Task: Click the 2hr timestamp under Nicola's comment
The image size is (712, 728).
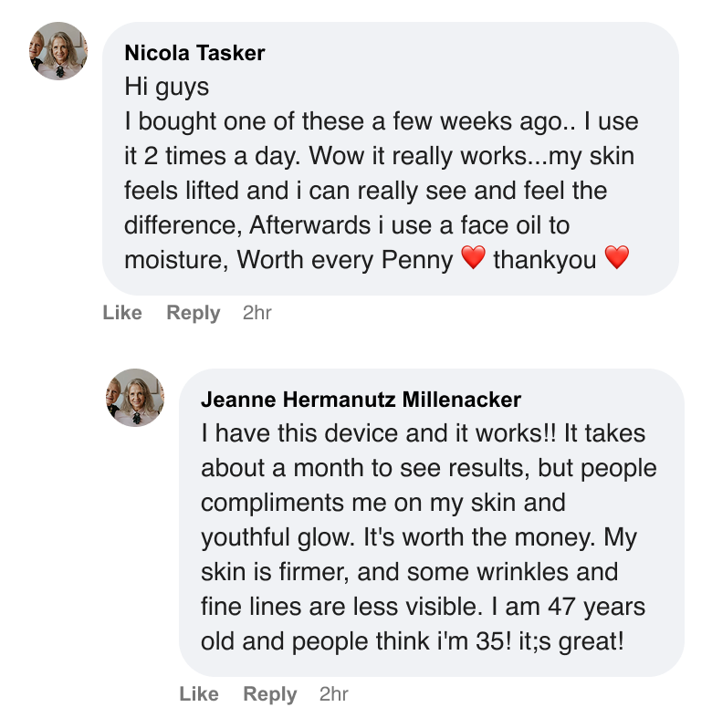Action: 257,313
